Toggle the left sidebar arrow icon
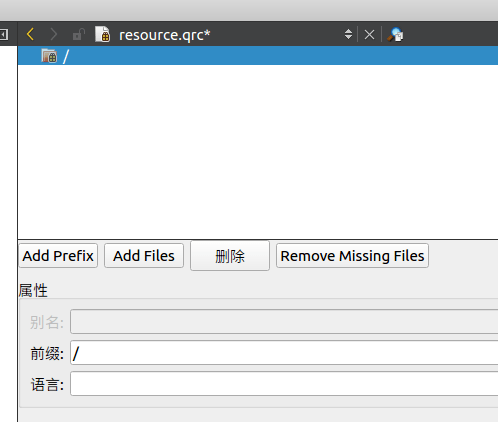498x422 pixels. pos(4,34)
